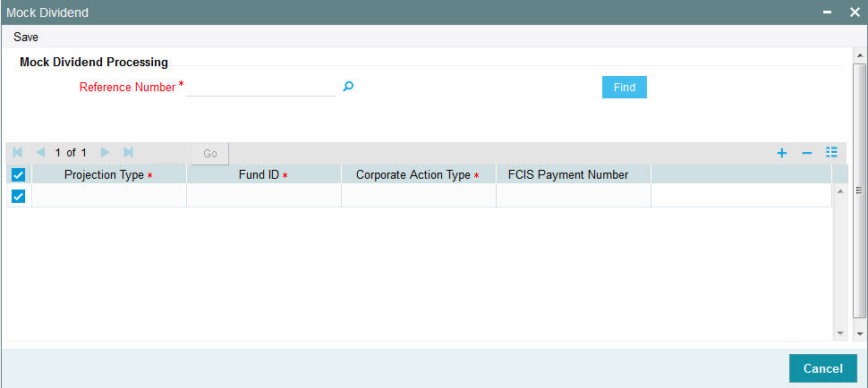Screen dimensions: 868x388
Task: Close the Mock Dividend window
Action: coord(855,13)
